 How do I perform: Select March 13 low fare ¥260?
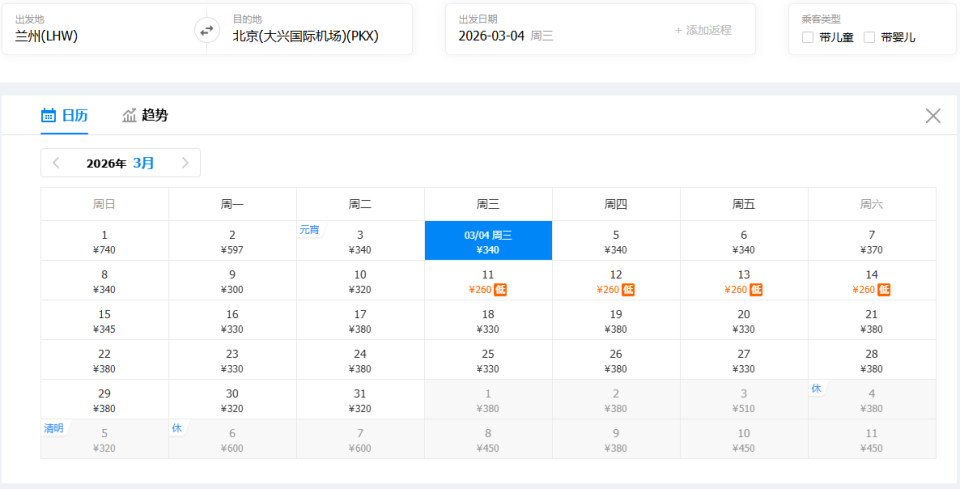744,281
